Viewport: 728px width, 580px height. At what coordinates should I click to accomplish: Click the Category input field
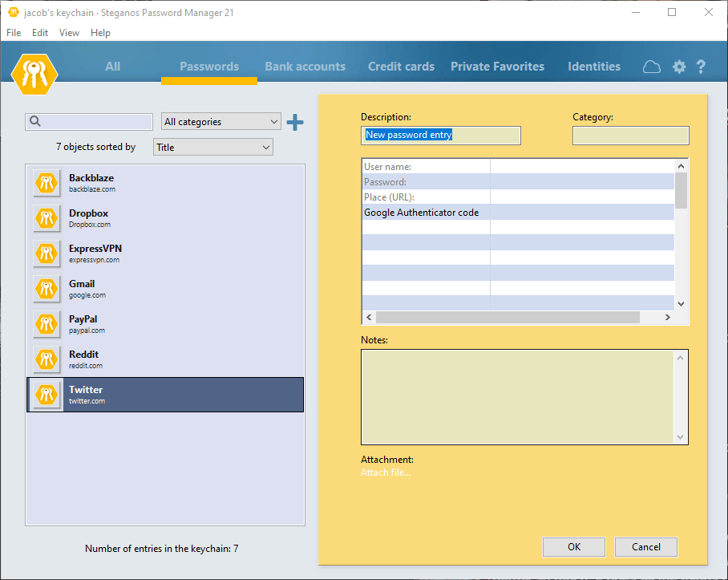[x=630, y=135]
